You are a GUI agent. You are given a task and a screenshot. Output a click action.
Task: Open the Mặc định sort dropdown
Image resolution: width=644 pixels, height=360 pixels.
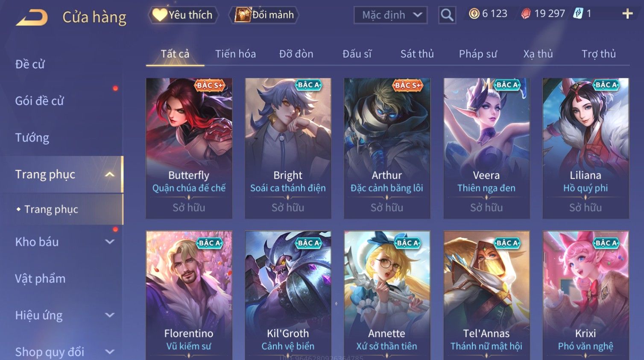[x=391, y=15]
